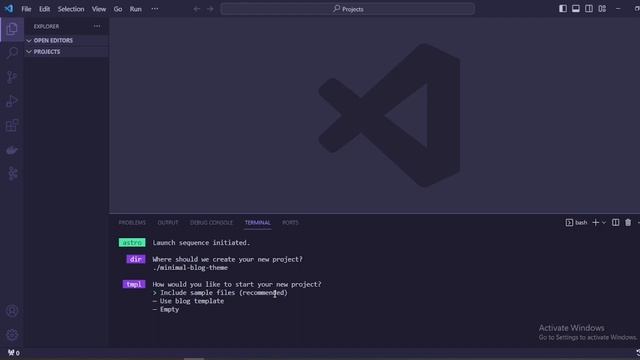Click 'Launch sequence initiated.' text
Screen dimensions: 640x360
coord(201,243)
